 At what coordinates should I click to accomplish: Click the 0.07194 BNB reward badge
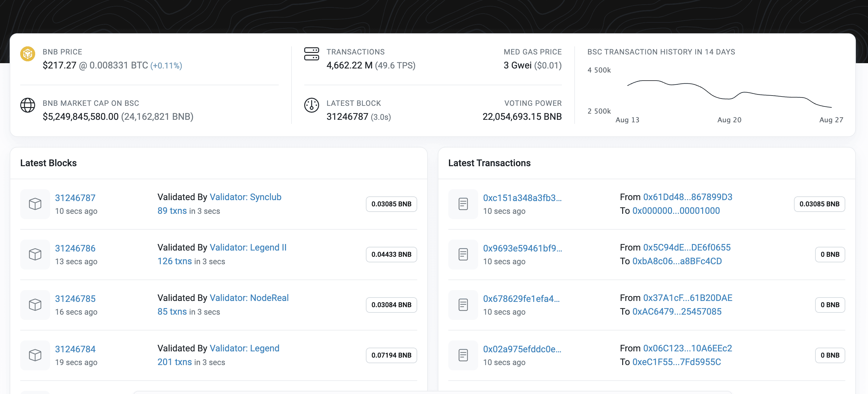(391, 355)
